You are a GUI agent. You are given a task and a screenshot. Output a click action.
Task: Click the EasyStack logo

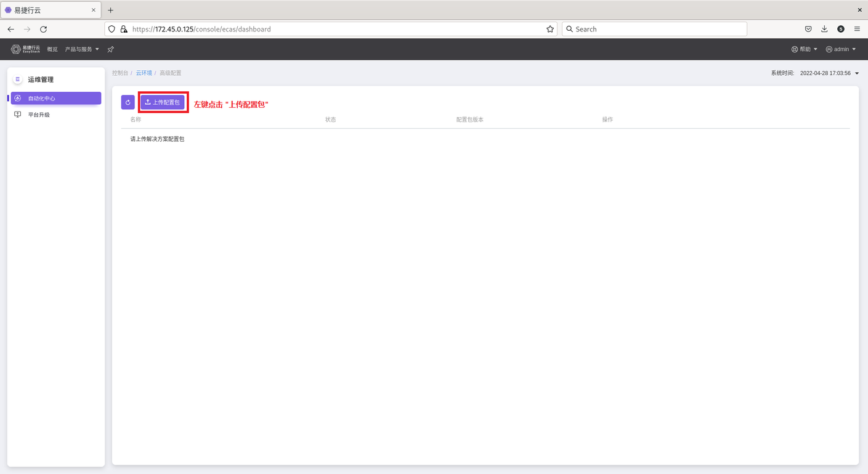click(x=25, y=49)
